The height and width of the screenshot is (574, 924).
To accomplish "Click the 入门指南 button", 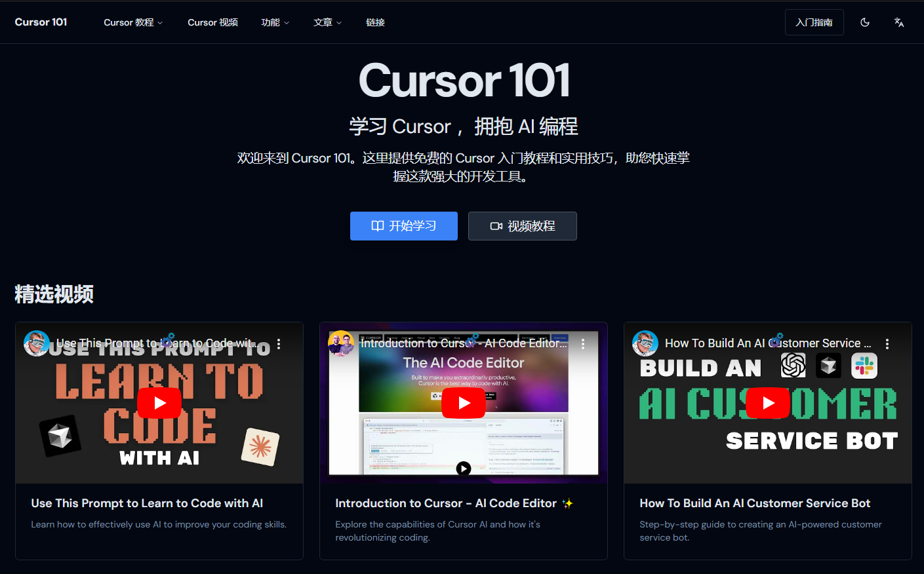I will point(814,22).
